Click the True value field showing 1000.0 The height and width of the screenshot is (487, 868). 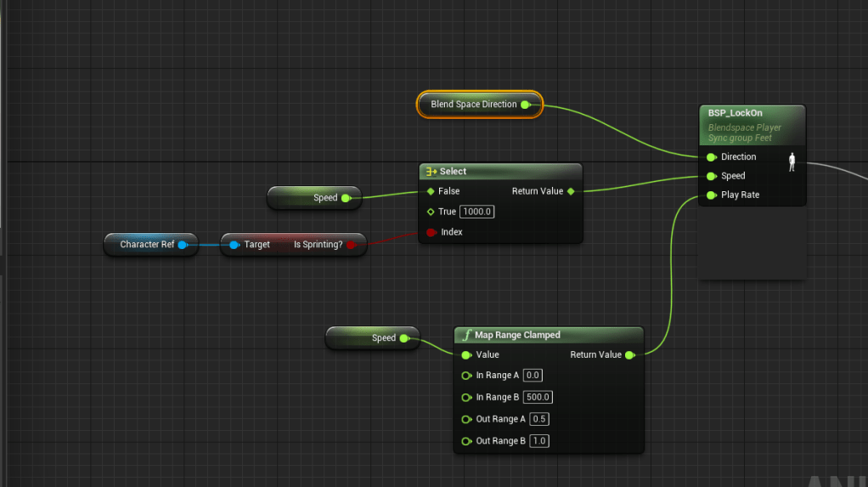click(x=476, y=212)
